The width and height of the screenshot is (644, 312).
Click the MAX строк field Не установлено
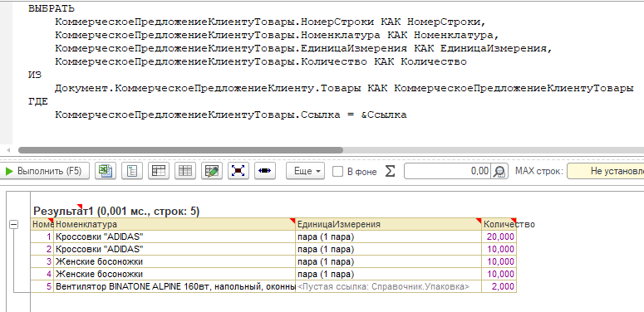pos(606,171)
